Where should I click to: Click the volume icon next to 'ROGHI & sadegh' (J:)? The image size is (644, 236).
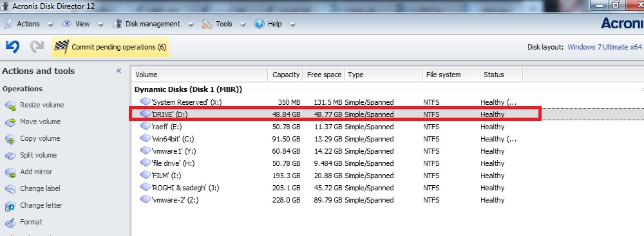(x=146, y=188)
